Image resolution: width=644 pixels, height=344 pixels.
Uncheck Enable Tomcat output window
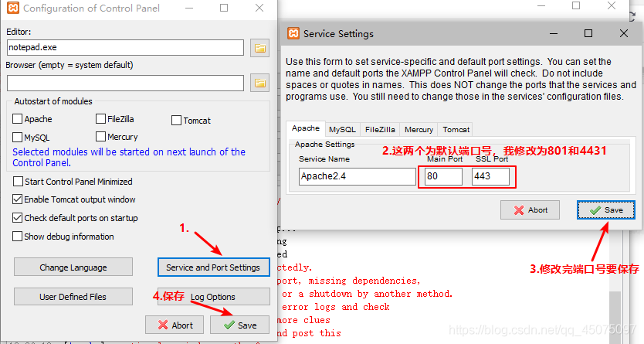pyautogui.click(x=17, y=199)
